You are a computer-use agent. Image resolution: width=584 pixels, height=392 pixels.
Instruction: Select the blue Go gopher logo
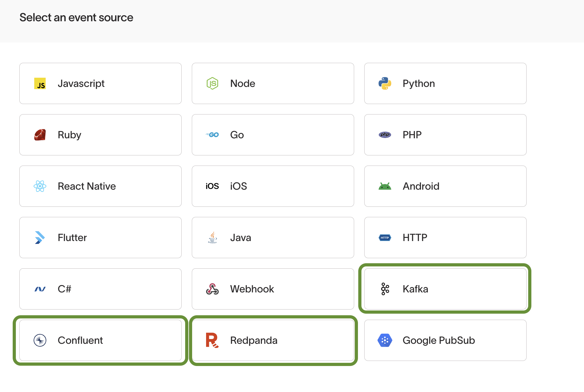(x=212, y=135)
